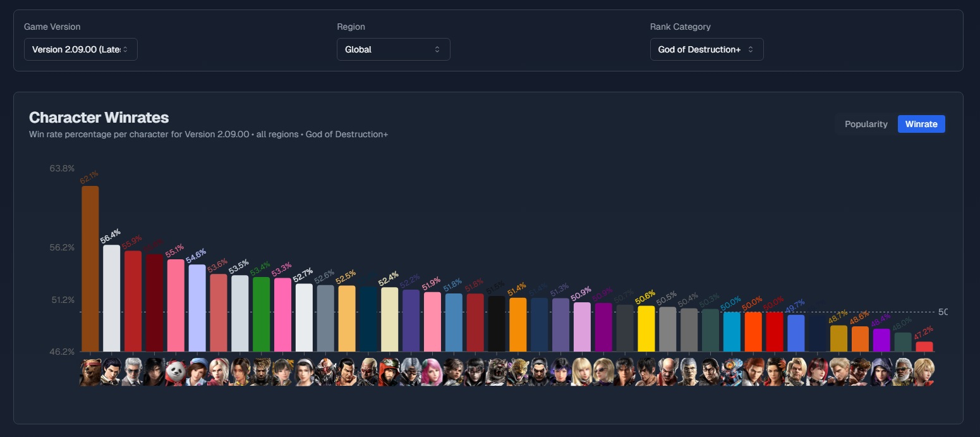
Task: Click the light periwinkle 54.6% bar
Action: tap(197, 308)
